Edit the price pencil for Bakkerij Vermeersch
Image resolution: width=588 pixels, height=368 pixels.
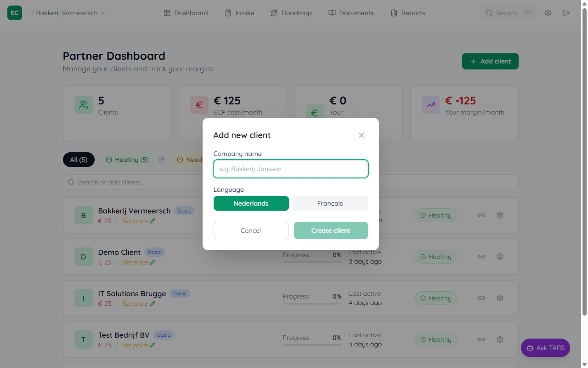[x=153, y=221]
